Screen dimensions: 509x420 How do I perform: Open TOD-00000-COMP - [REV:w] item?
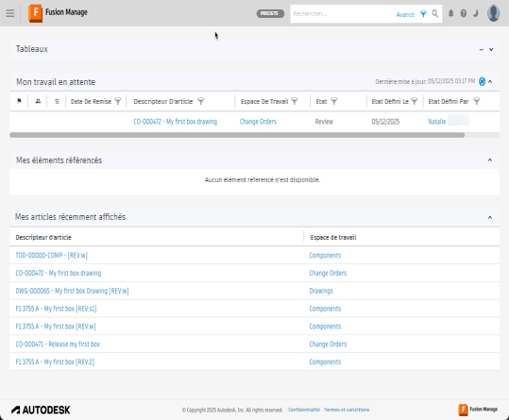(52, 255)
